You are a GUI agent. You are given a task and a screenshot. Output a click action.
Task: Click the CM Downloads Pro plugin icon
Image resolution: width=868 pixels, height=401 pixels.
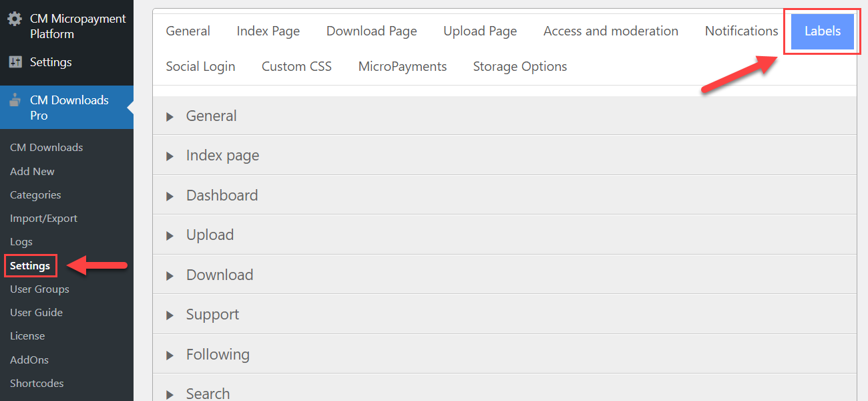pyautogui.click(x=15, y=100)
